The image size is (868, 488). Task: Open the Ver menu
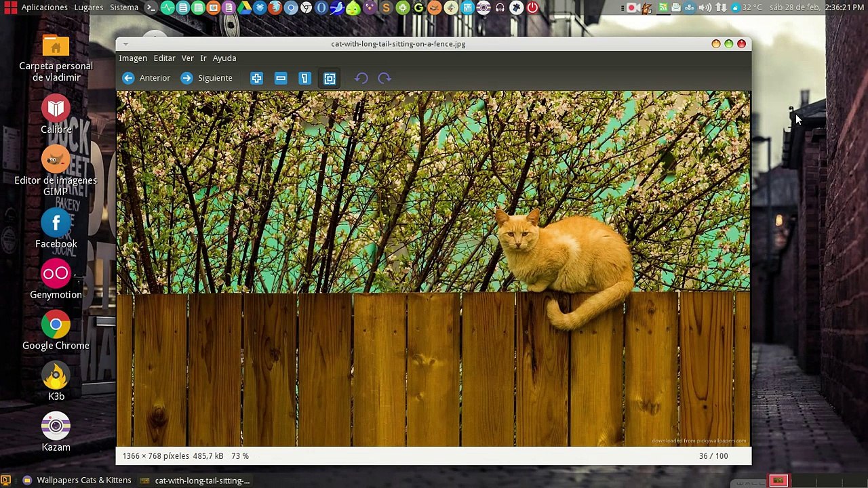(188, 58)
